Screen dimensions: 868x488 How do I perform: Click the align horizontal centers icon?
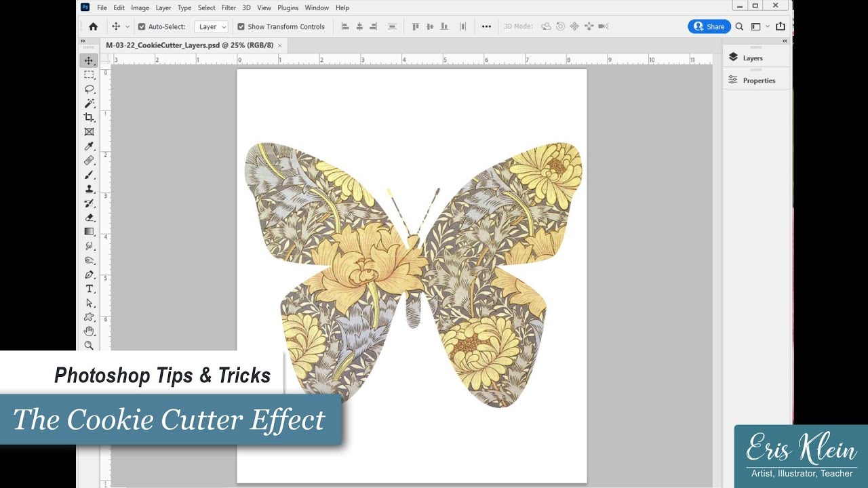tap(359, 26)
